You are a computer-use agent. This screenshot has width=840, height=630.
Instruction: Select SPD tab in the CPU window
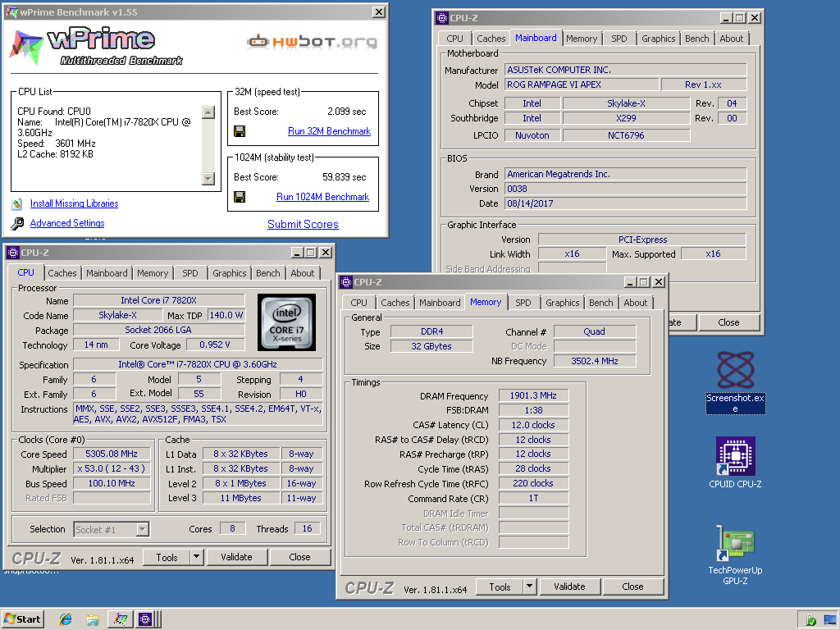tap(190, 273)
